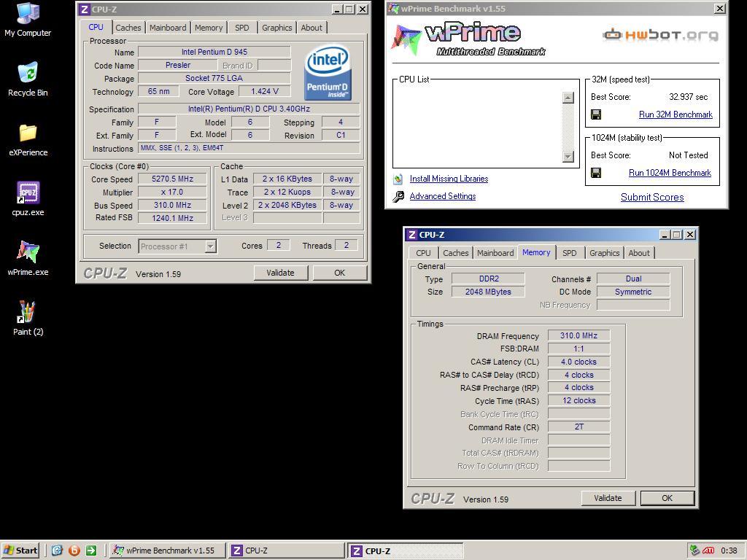Click CPU List scrollbar up arrow
747x560 pixels.
click(568, 98)
